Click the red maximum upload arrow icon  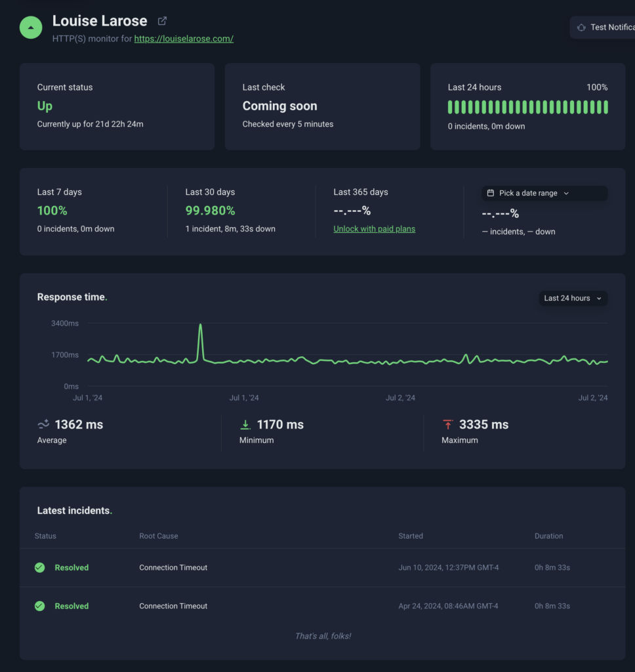click(x=448, y=425)
